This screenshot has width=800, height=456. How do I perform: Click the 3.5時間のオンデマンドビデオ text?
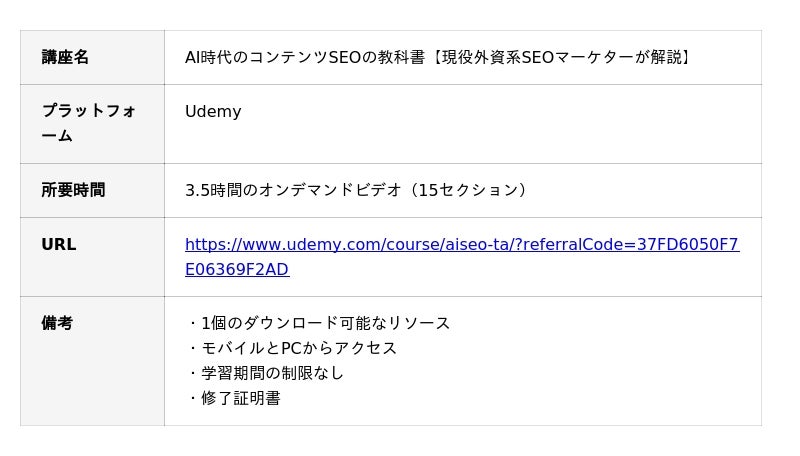(x=293, y=190)
